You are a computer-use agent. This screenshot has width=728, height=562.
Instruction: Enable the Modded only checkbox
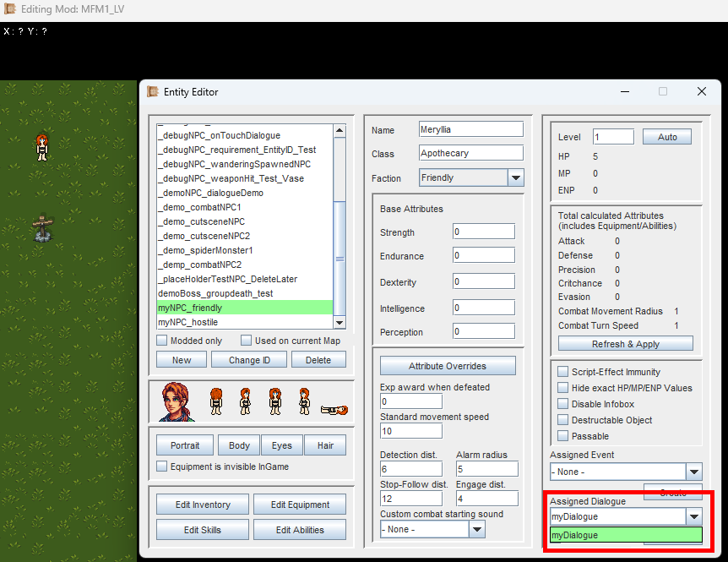[x=162, y=341]
